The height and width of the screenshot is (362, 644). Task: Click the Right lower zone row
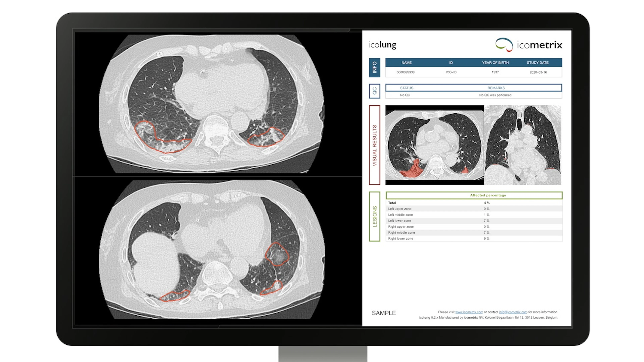pyautogui.click(x=474, y=239)
